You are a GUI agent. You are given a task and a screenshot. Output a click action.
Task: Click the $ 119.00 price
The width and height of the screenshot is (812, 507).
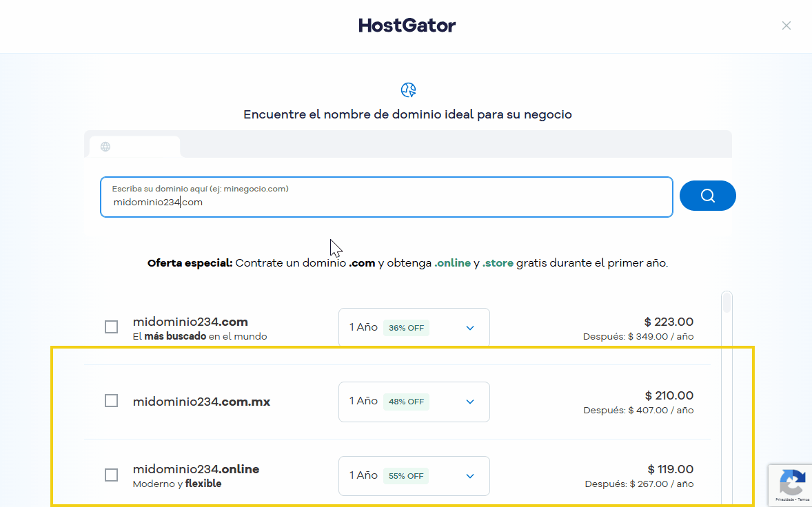click(x=670, y=469)
